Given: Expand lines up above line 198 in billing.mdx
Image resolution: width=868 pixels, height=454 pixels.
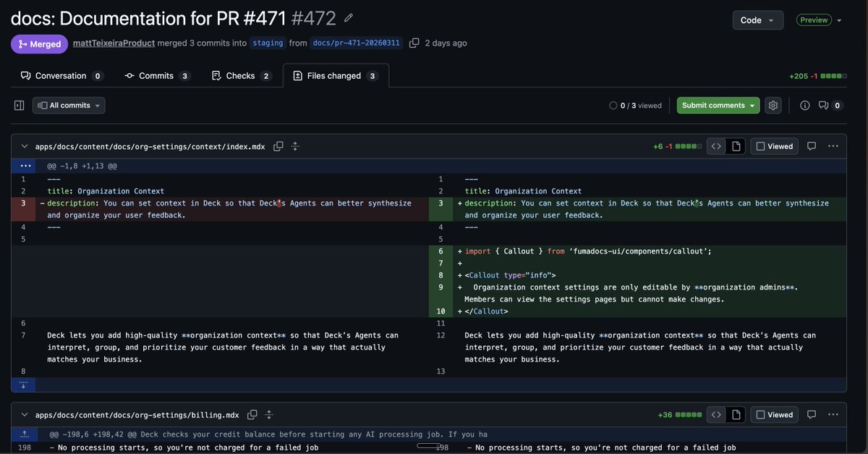Looking at the screenshot, I should [23, 434].
